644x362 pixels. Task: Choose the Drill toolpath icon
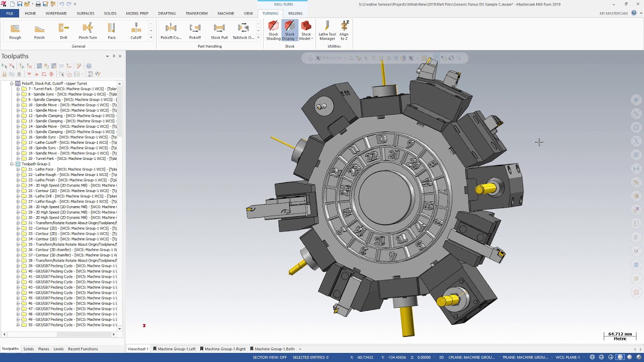(63, 31)
